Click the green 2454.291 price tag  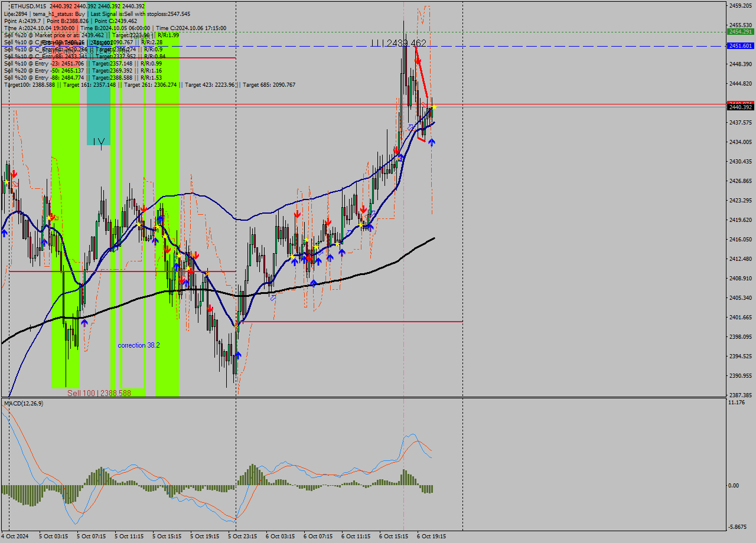point(740,32)
